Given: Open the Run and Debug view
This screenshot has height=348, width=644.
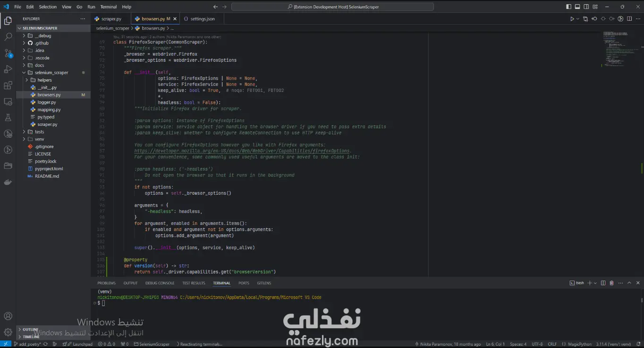Looking at the screenshot, I should [8, 69].
